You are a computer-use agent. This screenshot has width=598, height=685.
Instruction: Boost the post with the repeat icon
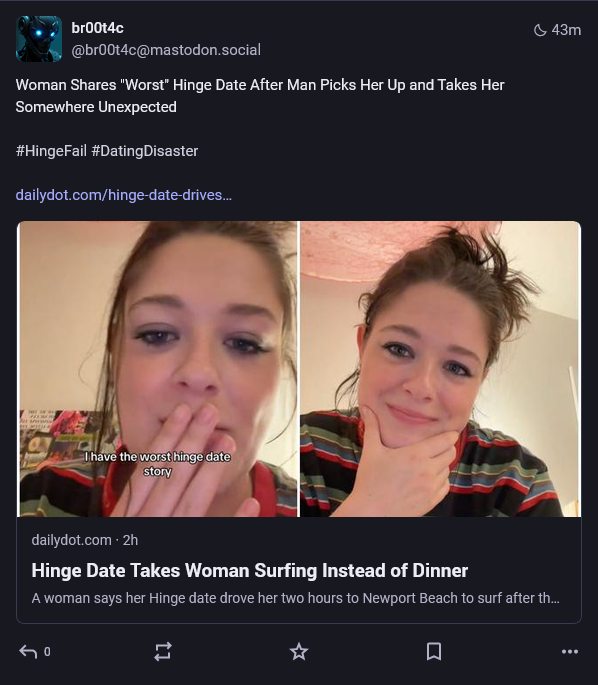coord(163,651)
